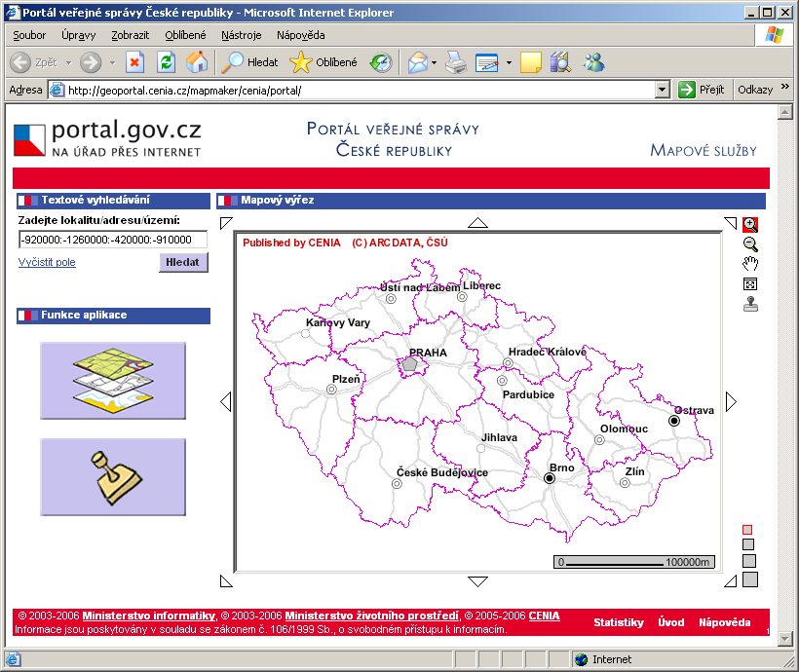Open the Oblíbené favorites toolbar button
The image size is (799, 672).
(323, 62)
